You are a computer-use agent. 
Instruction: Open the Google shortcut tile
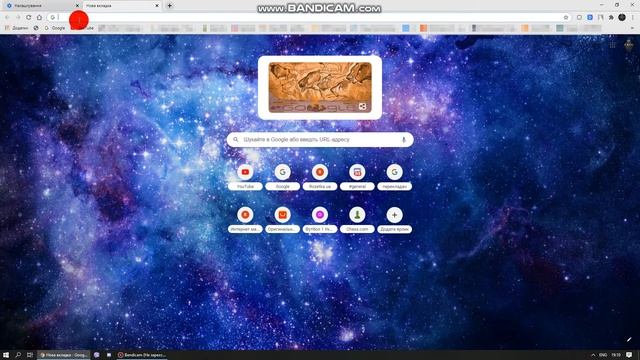click(282, 178)
